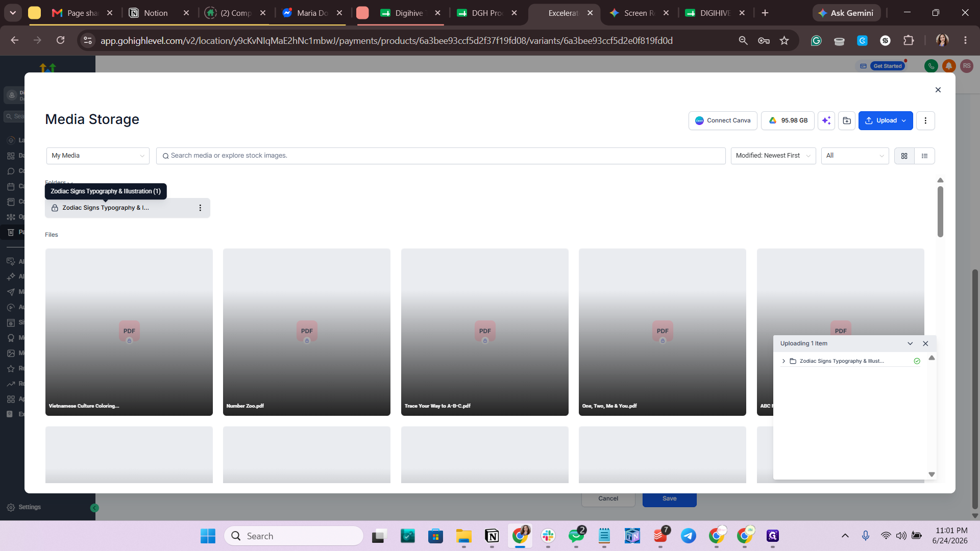Go back to previous page
This screenshot has height=551, width=980.
(x=14, y=40)
